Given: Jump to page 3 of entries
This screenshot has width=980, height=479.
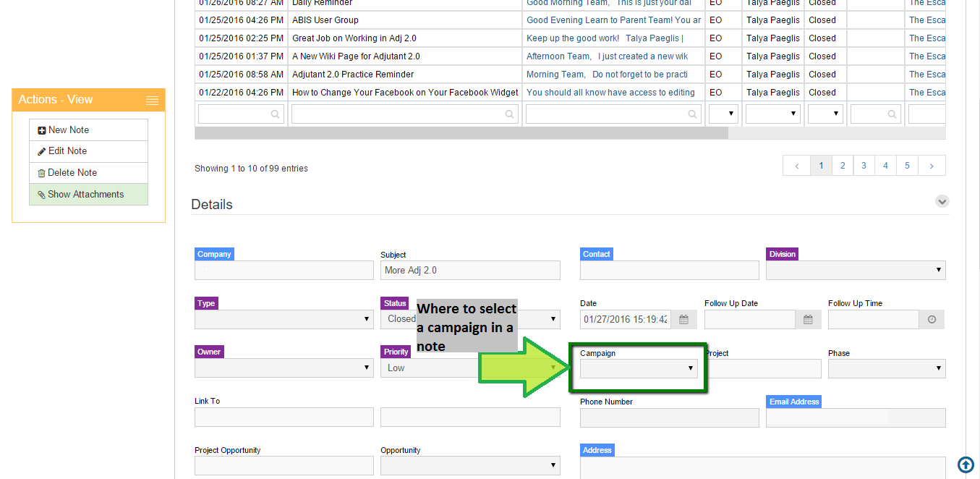Looking at the screenshot, I should click(x=864, y=166).
